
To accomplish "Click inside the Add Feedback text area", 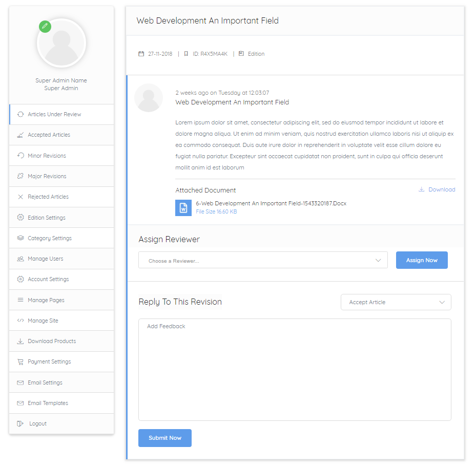I will pos(295,369).
